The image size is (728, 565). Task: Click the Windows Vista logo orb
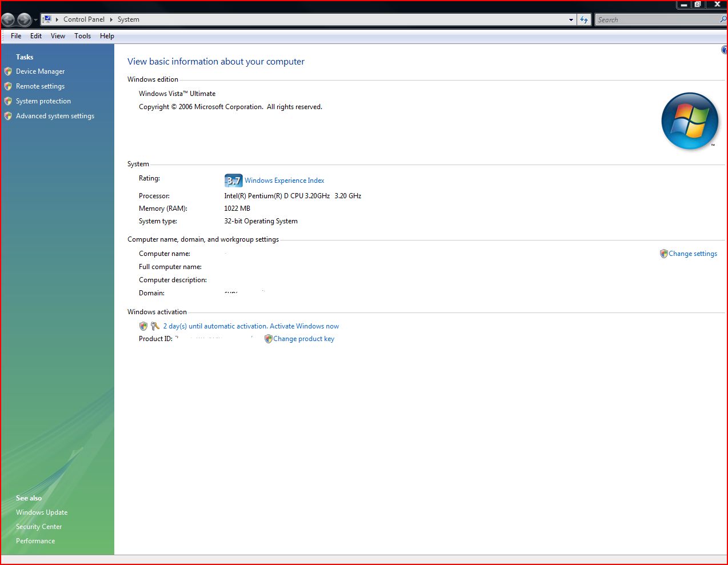690,121
